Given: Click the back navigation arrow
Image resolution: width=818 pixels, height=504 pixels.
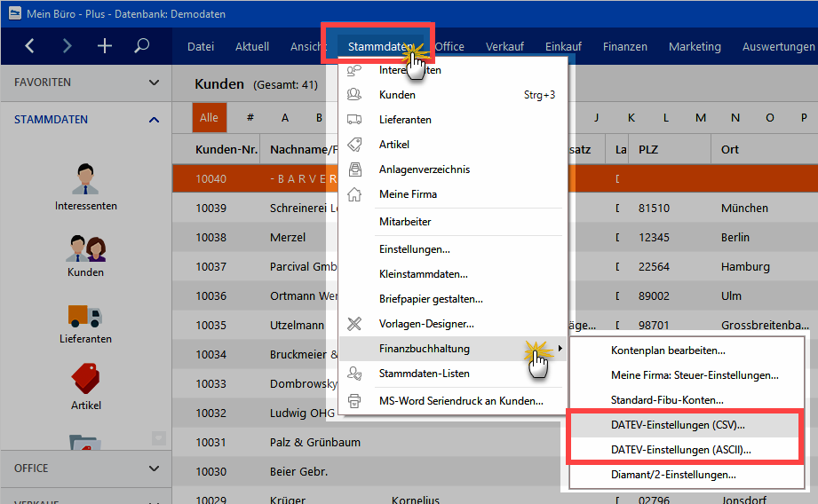Looking at the screenshot, I should click(29, 46).
